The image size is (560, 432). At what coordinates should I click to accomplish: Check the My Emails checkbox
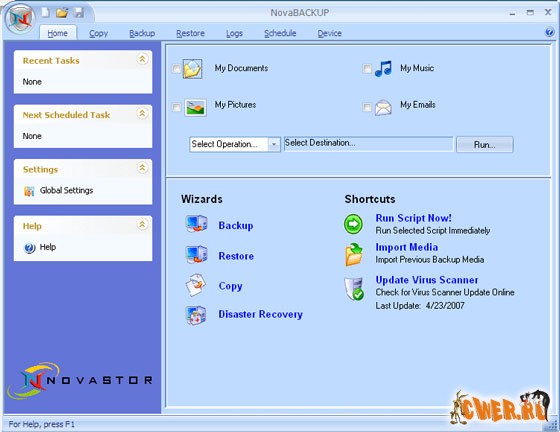point(367,107)
